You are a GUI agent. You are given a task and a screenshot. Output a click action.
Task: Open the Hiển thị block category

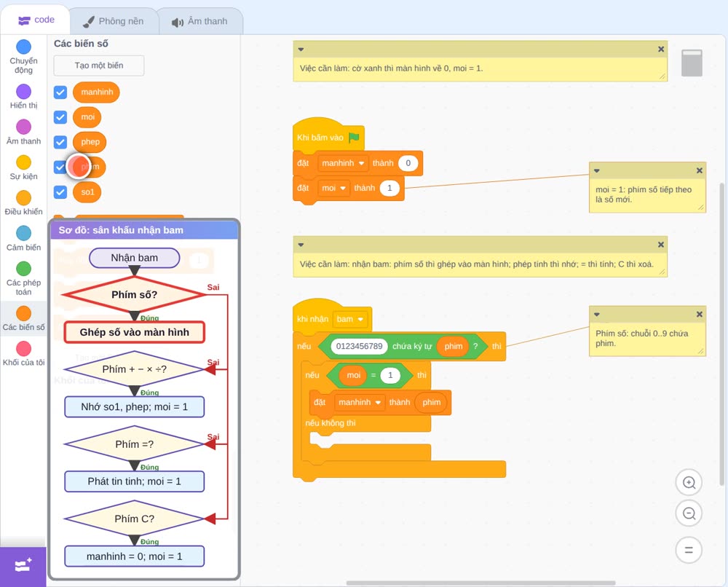23,97
